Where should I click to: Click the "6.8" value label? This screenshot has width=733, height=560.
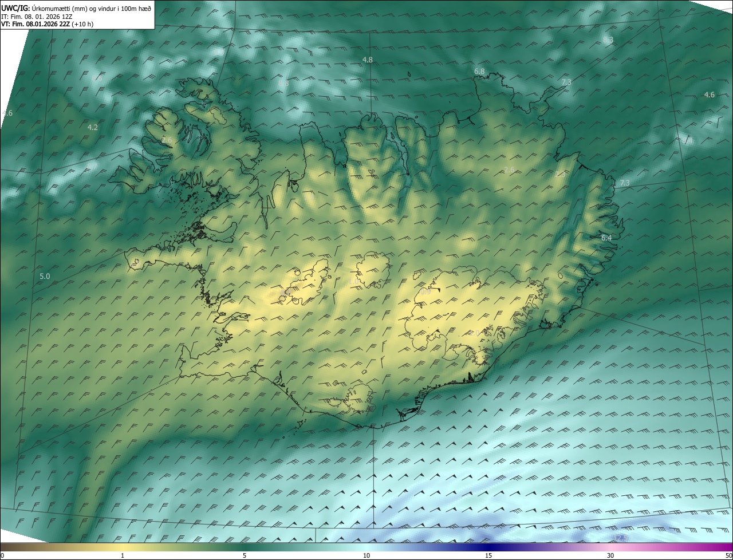coord(479,71)
